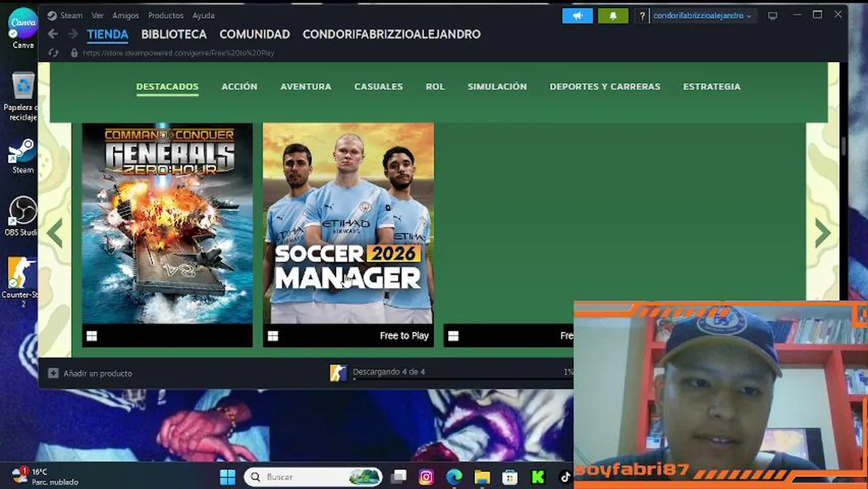Select the DESTACADOS category tab
Viewport: 868px width, 489px height.
(x=167, y=87)
